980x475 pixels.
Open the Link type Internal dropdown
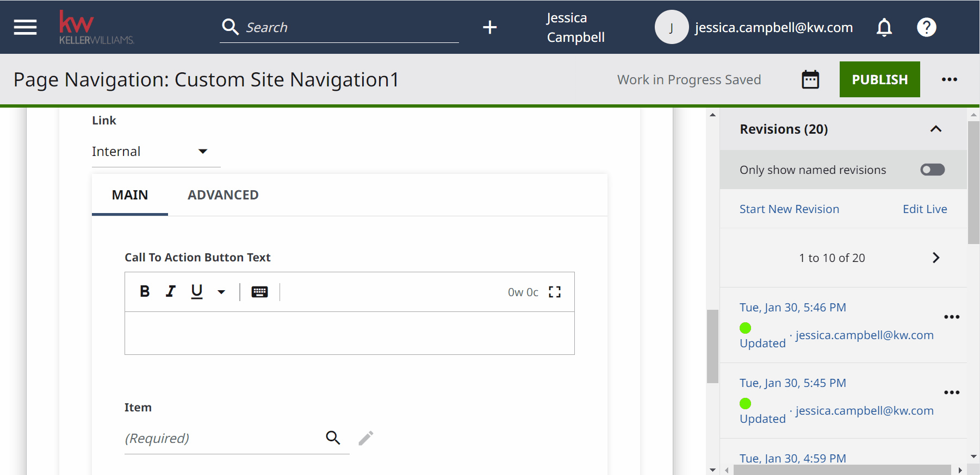pyautogui.click(x=156, y=152)
